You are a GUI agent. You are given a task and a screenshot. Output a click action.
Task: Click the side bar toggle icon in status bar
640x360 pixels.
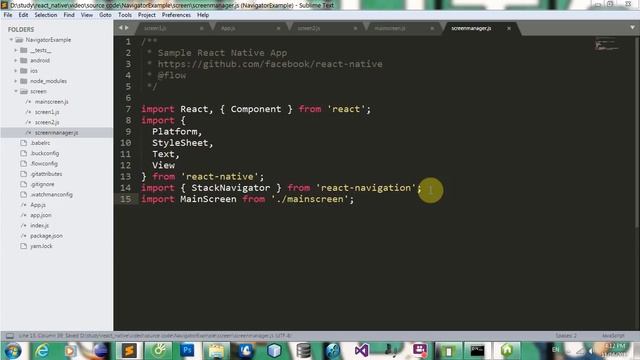[x=10, y=336]
